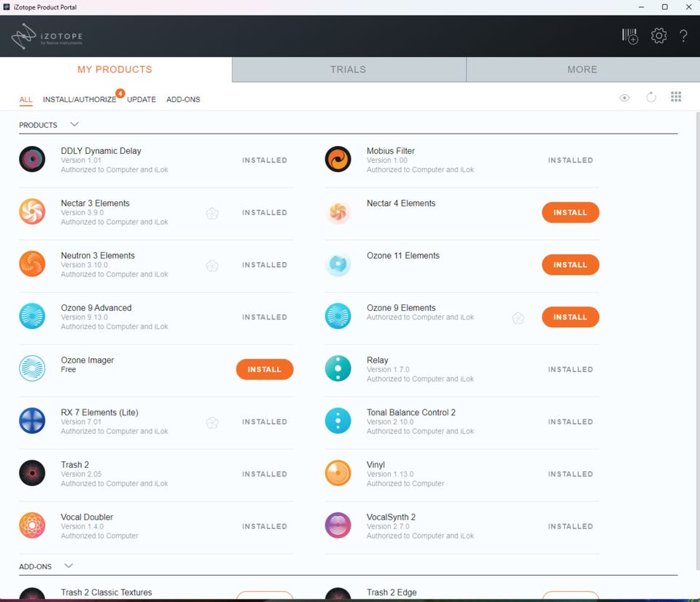
Task: Collapse the ADD-ONS section chevron
Action: pos(69,566)
